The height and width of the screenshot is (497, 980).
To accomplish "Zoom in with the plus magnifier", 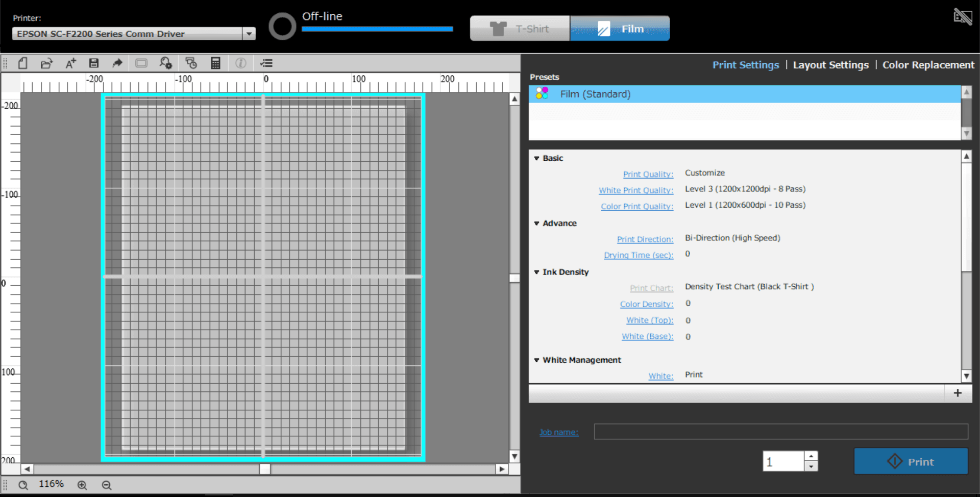I will (x=82, y=485).
